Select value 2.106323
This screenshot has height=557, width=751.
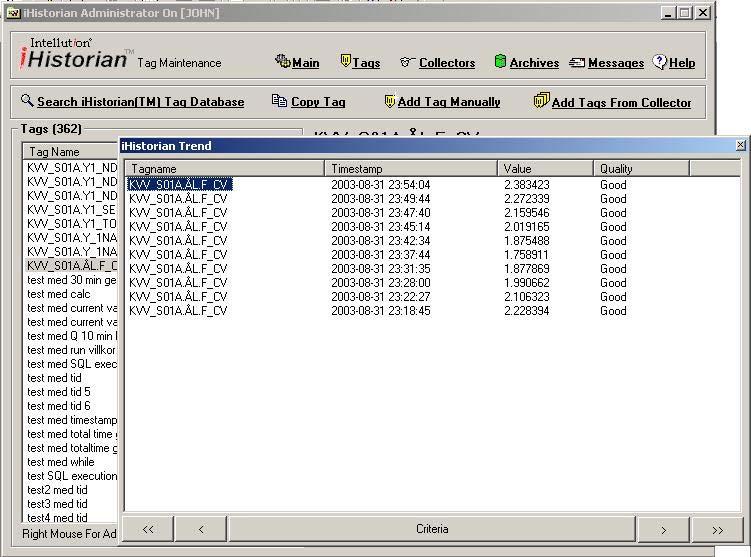point(527,296)
